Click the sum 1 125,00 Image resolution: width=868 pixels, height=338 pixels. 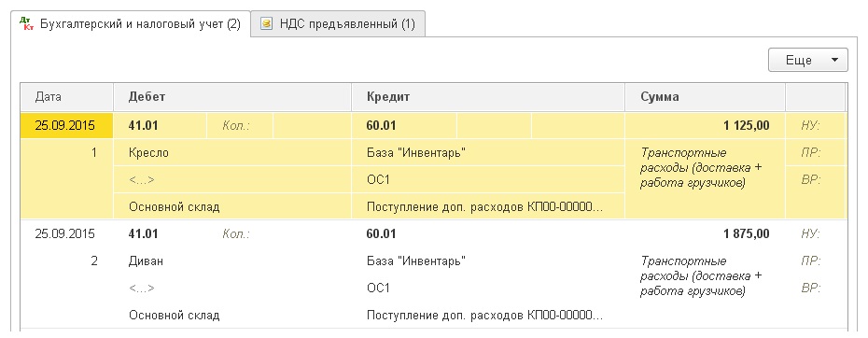pyautogui.click(x=747, y=125)
